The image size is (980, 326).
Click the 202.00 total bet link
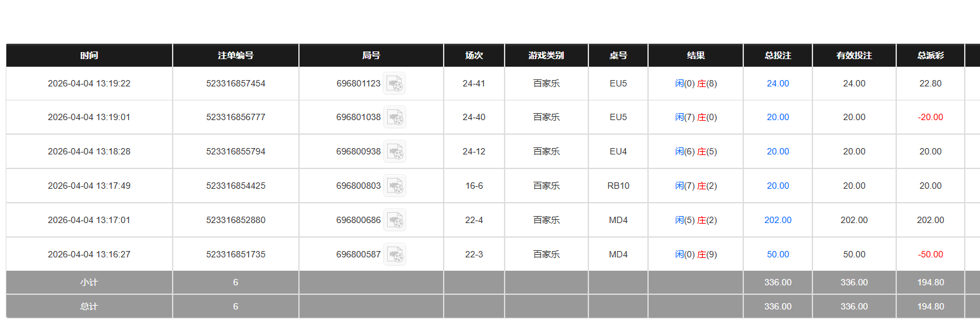click(778, 221)
